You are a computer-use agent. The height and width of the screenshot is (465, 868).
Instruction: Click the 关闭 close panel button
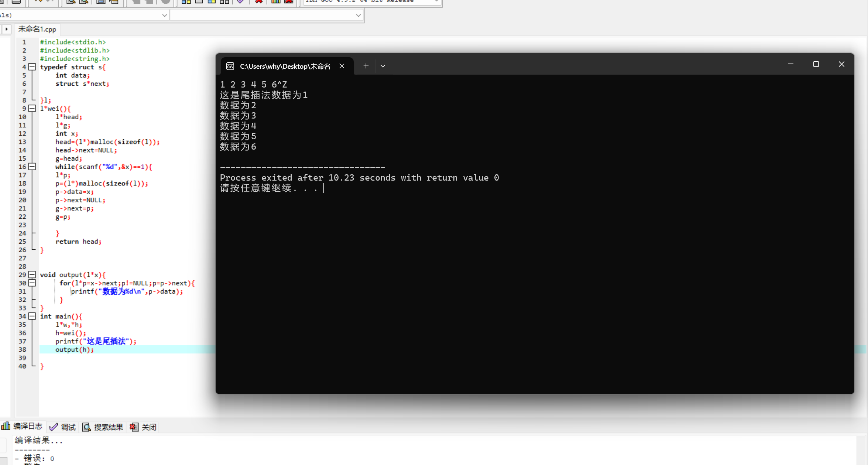click(x=144, y=427)
